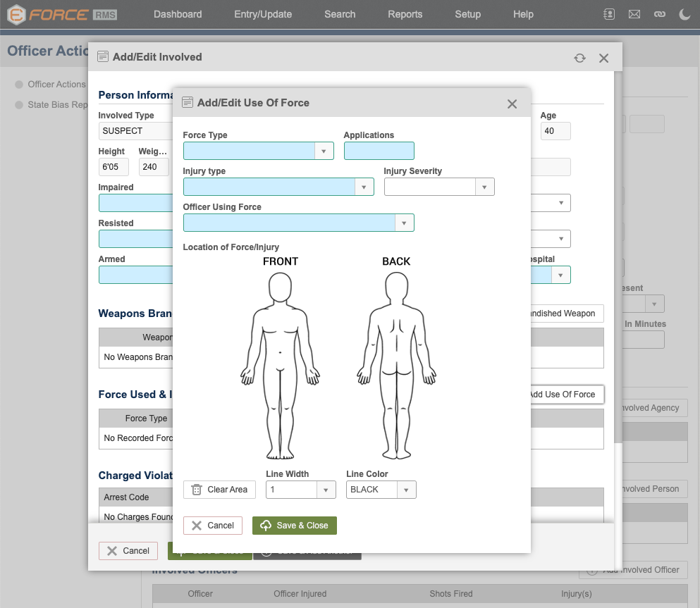Refresh the Add/Edit Involved dialog

tap(579, 58)
